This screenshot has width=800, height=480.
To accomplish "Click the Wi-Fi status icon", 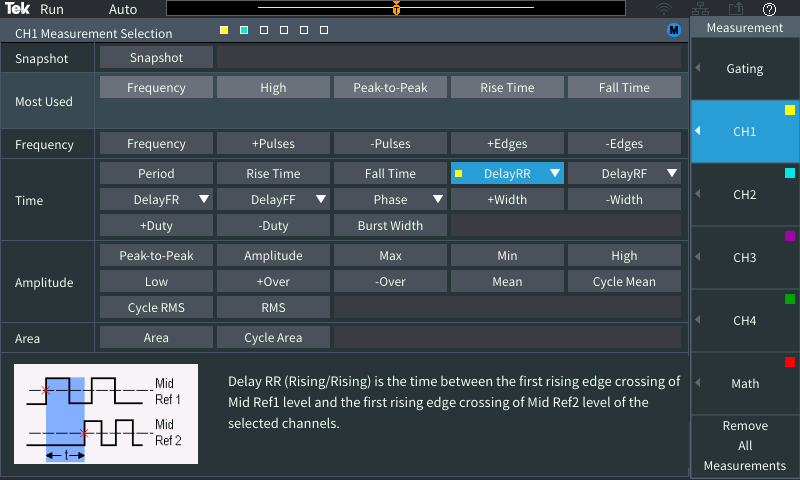I will point(664,9).
